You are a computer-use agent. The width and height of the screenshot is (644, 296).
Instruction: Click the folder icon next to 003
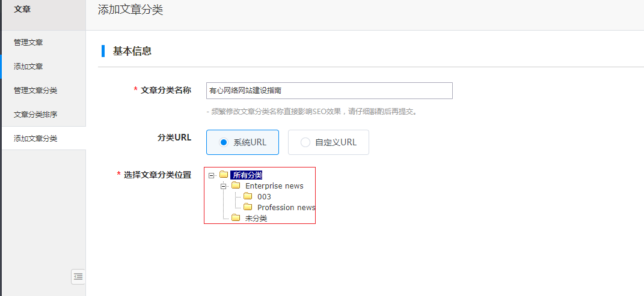(x=248, y=196)
